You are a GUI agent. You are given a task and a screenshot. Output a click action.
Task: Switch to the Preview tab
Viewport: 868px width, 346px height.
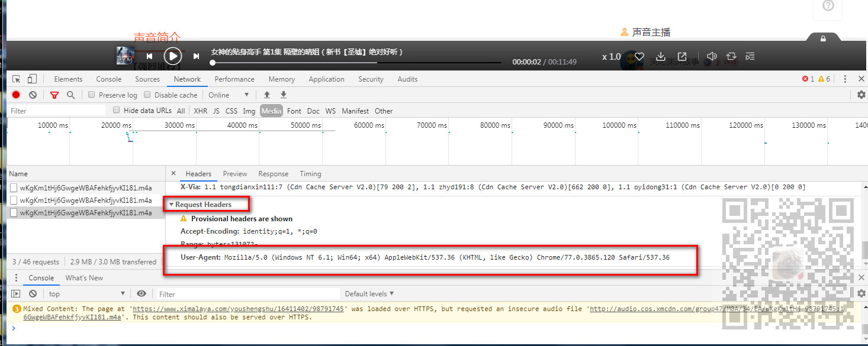click(x=235, y=174)
